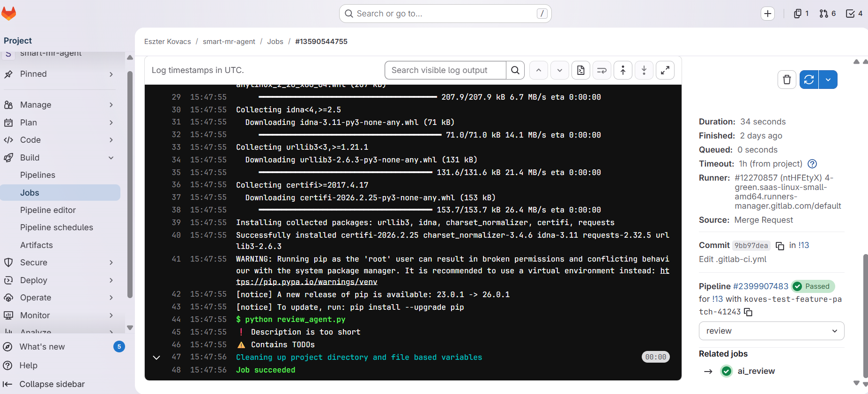Click the 'Job succeeded' log line
The height and width of the screenshot is (394, 868).
266,370
